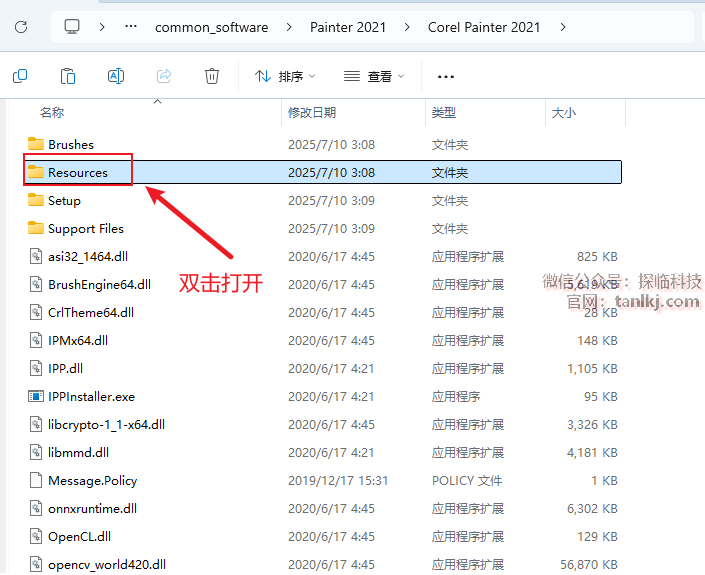The image size is (705, 575).
Task: Select the Setup folder
Action: tap(64, 201)
